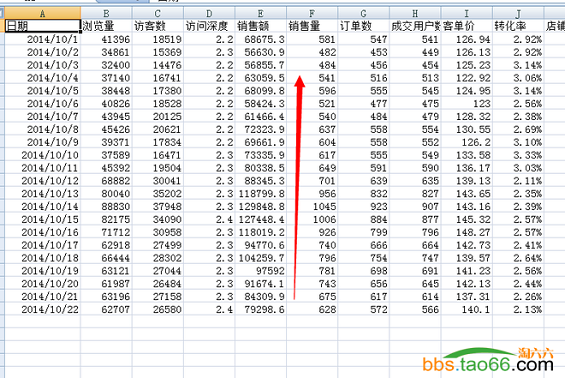The width and height of the screenshot is (565, 378).
Task: Select buyers cell 541
Action: [415, 39]
